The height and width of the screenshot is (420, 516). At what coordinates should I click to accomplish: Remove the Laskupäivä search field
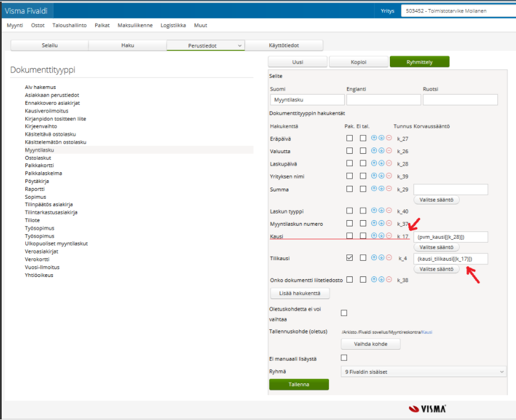click(389, 163)
